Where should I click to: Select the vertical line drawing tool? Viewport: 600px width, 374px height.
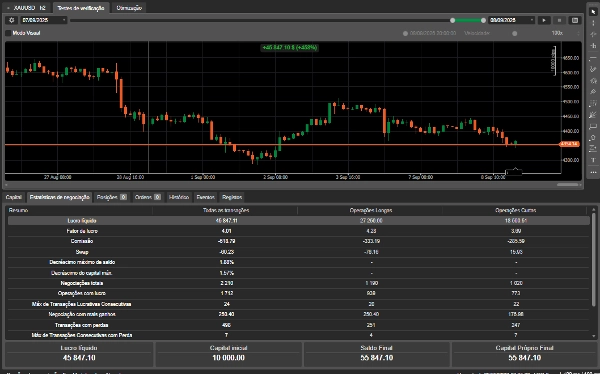(593, 23)
